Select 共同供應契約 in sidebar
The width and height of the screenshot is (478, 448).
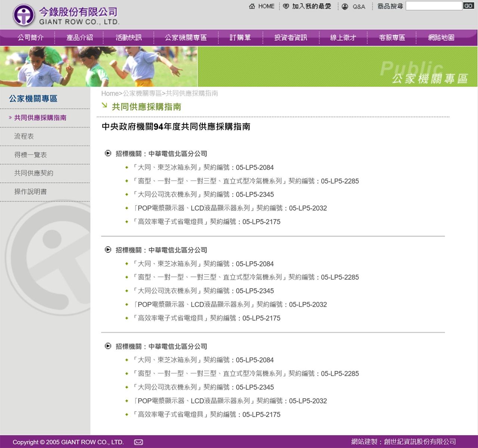click(34, 173)
